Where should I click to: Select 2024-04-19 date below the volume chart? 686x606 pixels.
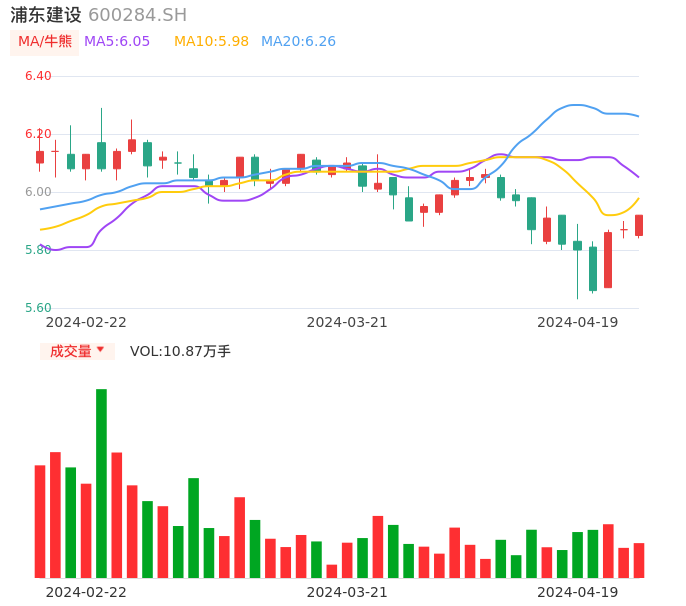[578, 592]
